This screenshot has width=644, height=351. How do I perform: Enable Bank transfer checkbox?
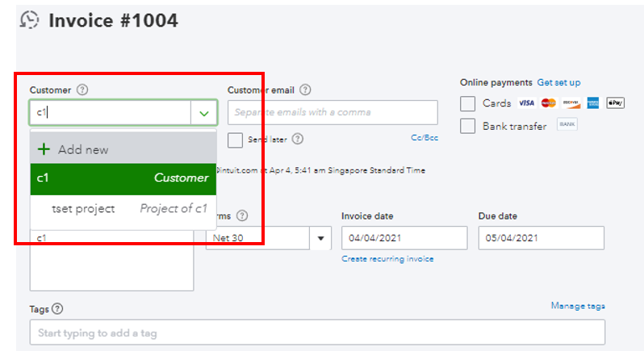click(468, 126)
